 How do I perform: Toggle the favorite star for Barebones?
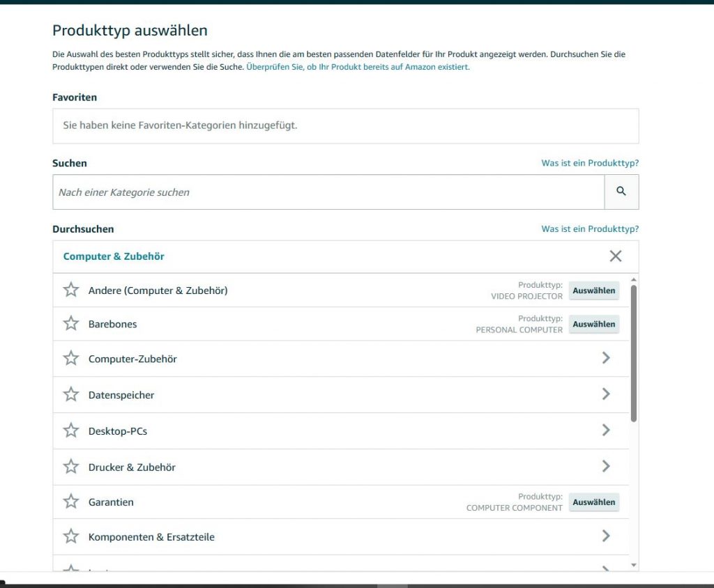pos(71,323)
